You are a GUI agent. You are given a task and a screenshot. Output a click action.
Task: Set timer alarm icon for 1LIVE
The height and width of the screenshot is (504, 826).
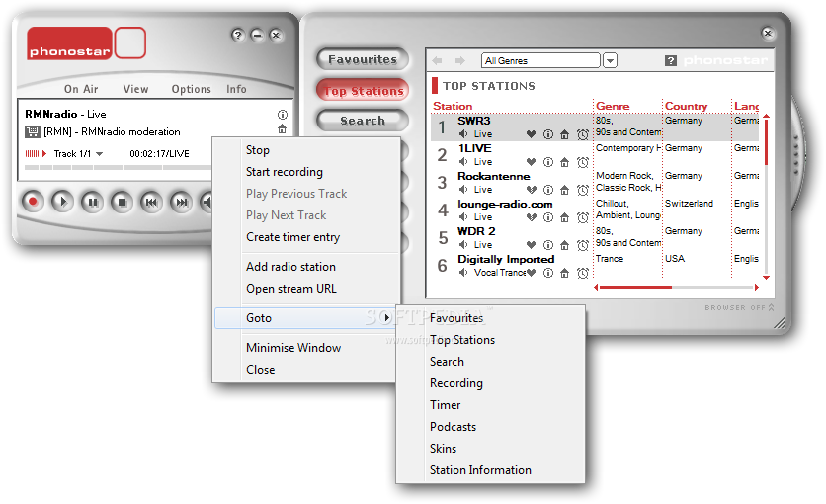coord(583,162)
